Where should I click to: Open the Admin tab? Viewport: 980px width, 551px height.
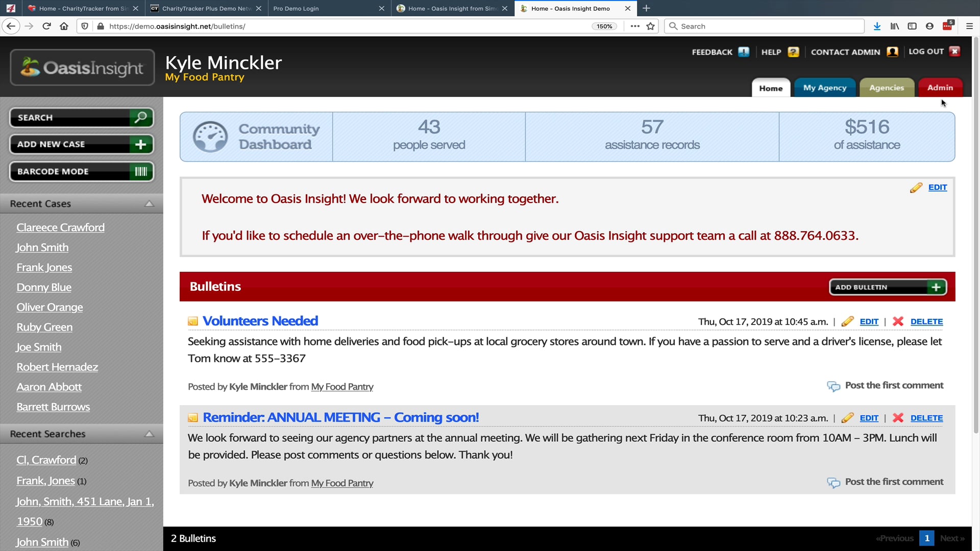click(940, 88)
